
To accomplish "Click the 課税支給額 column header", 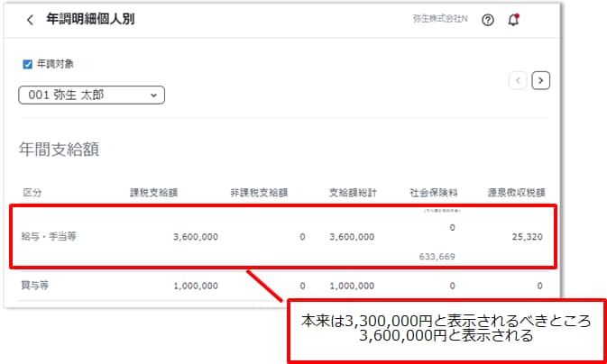I will 153,192.
